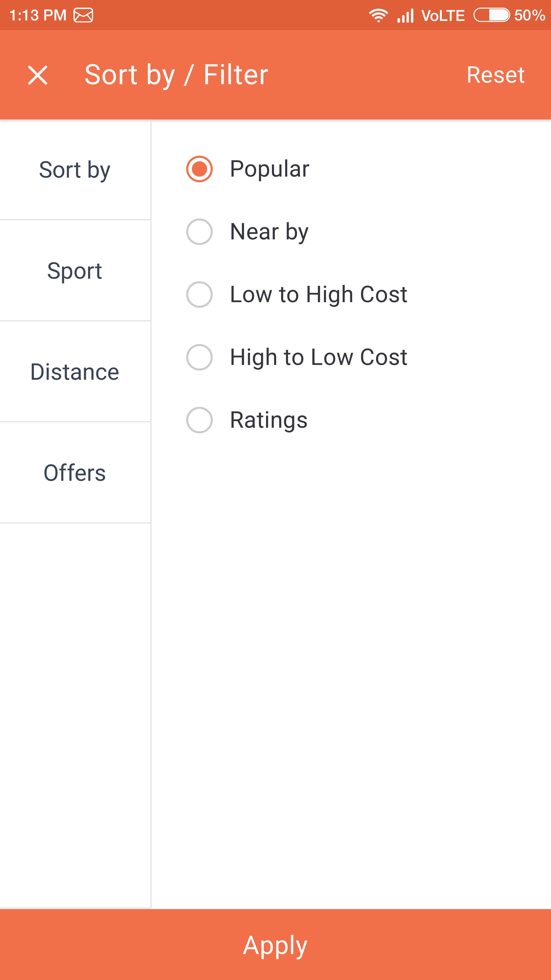Tap the Near by option label

click(x=269, y=232)
